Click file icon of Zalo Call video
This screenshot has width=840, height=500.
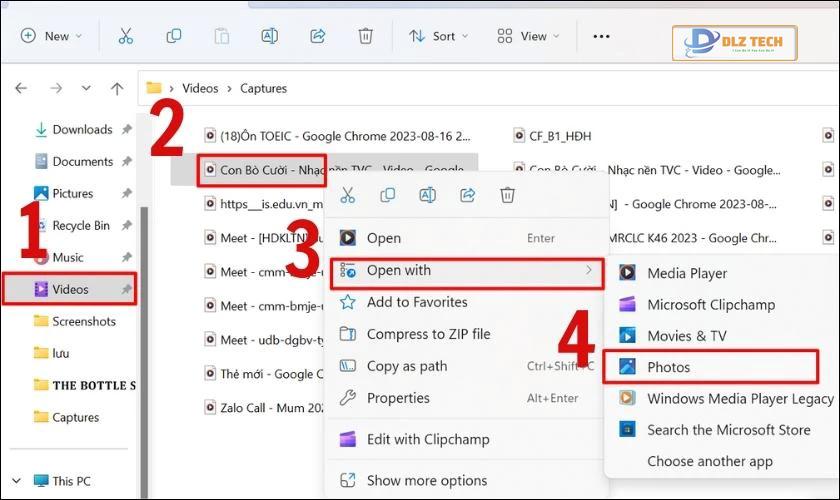(210, 407)
